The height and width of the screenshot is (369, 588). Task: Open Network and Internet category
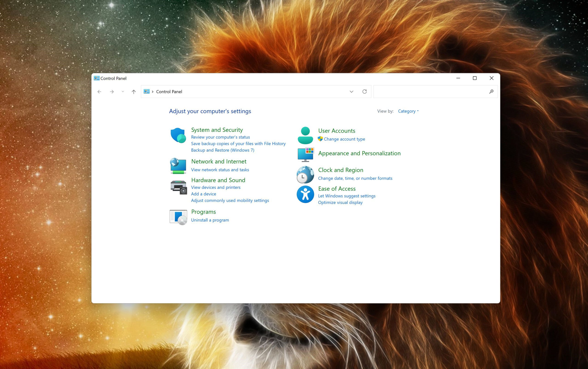click(x=219, y=161)
